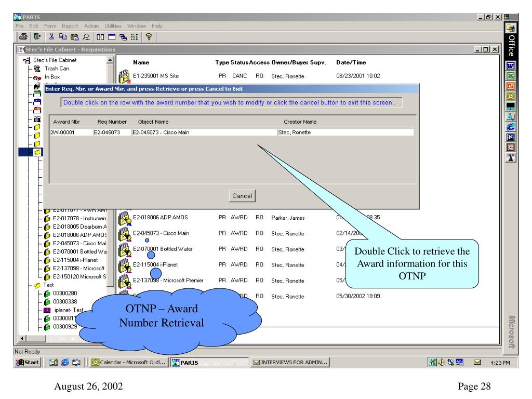532x399 pixels.
Task: Launch Excel from the Office shortcut bar
Action: 510,76
